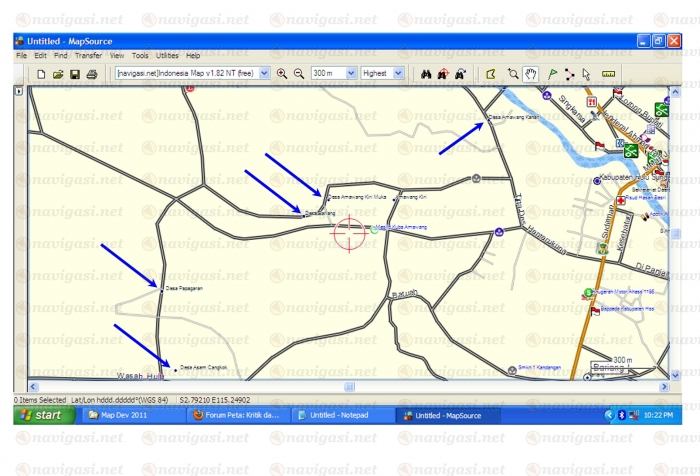Click the horizontal map scrollbar thumb
The image size is (700, 476).
click(350, 384)
